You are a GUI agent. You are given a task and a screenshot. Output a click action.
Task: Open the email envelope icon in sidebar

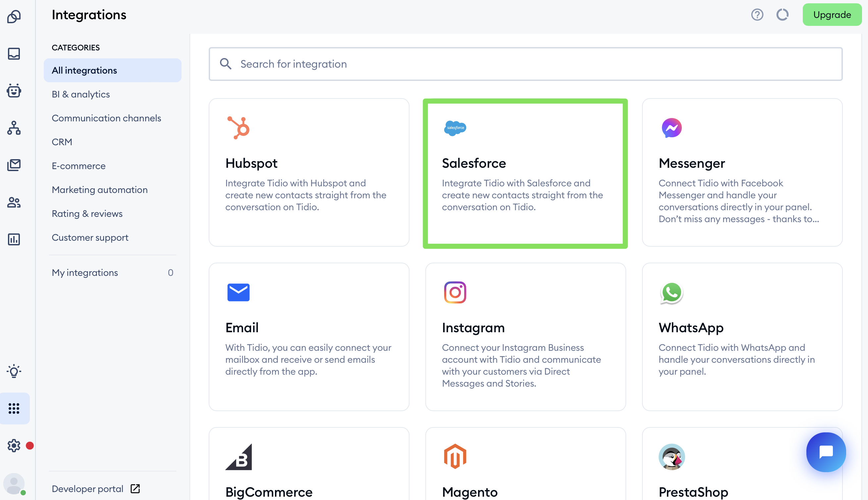pyautogui.click(x=14, y=165)
